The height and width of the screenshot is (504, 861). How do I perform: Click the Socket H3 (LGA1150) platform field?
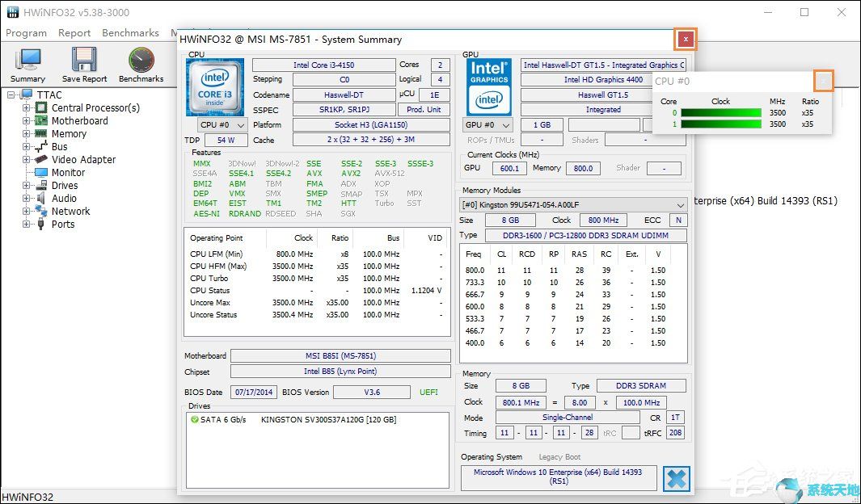[371, 124]
